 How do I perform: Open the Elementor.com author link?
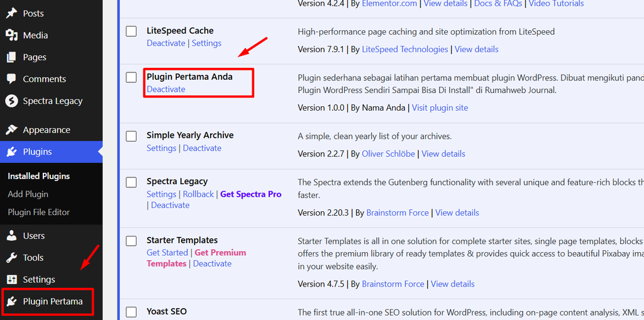(389, 4)
